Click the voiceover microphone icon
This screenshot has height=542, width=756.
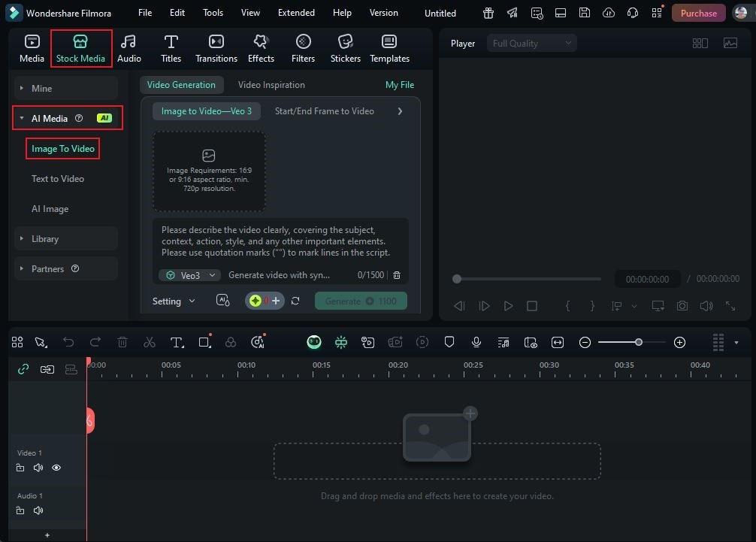click(476, 342)
